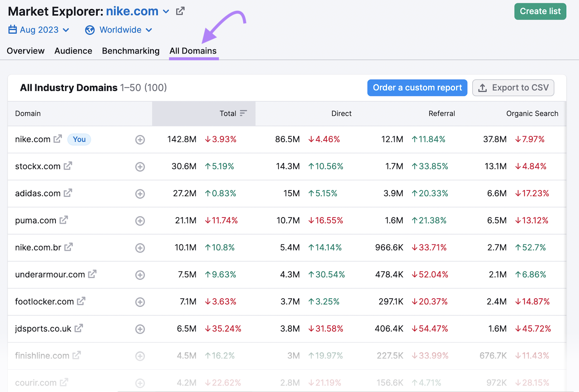The width and height of the screenshot is (579, 392).
Task: Click the plus icon beside adidas.com
Action: tap(140, 194)
